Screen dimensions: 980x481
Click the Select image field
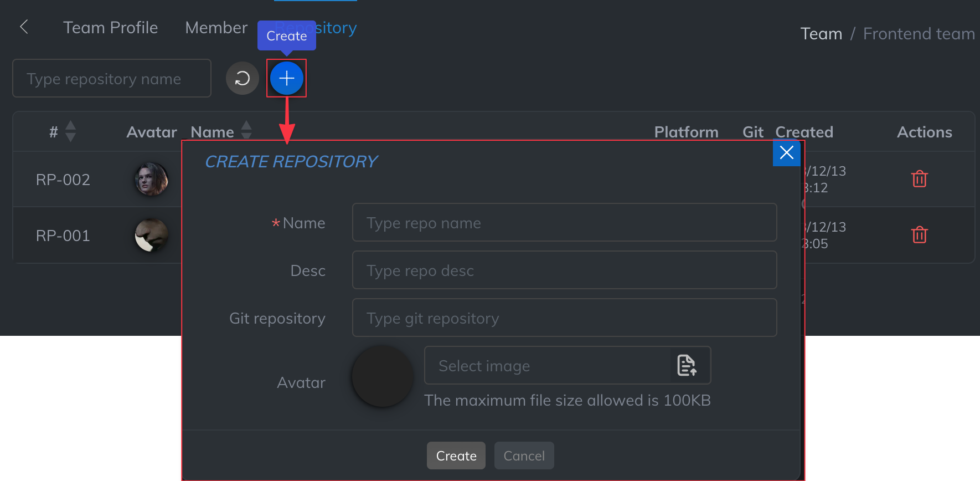click(x=547, y=366)
